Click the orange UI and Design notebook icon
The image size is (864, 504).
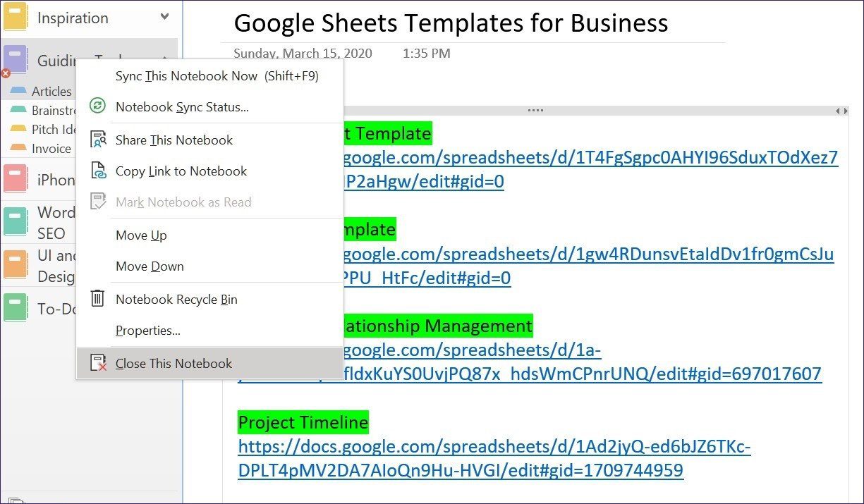(x=15, y=265)
